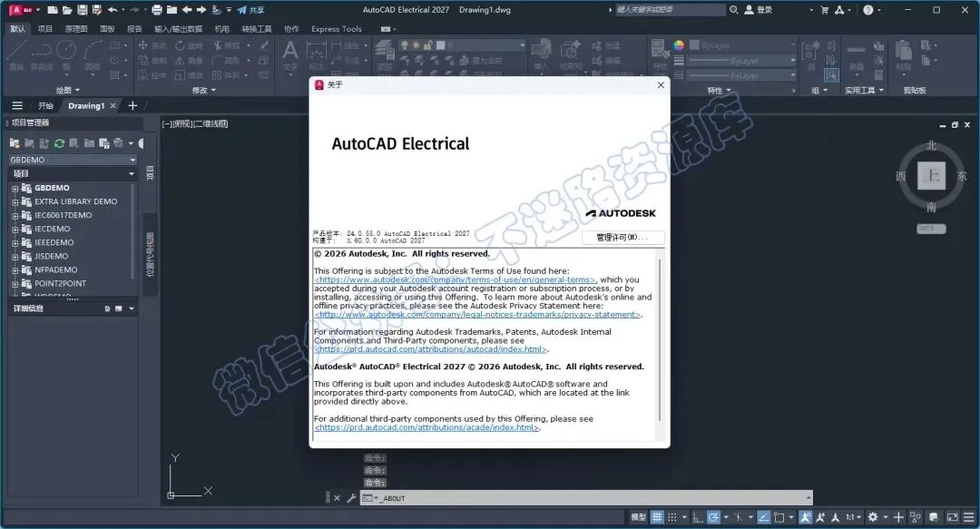Open the annotation scale 1:1 dropdown

point(854,517)
